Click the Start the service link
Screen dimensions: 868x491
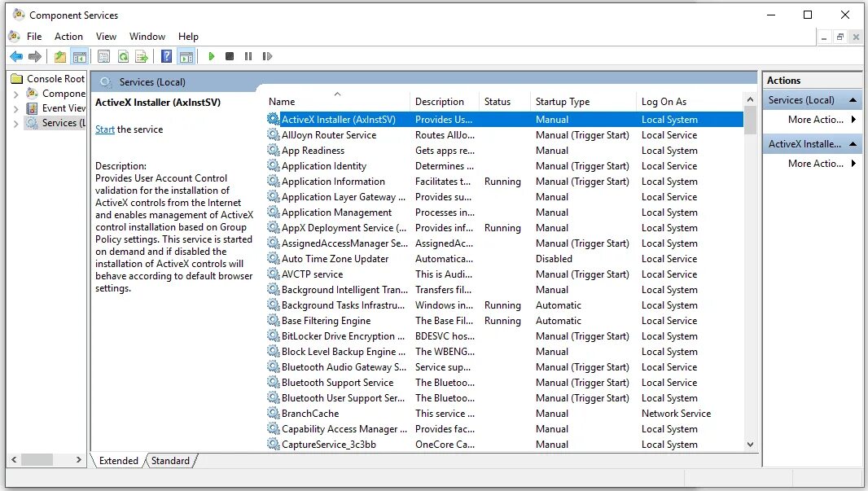(104, 129)
